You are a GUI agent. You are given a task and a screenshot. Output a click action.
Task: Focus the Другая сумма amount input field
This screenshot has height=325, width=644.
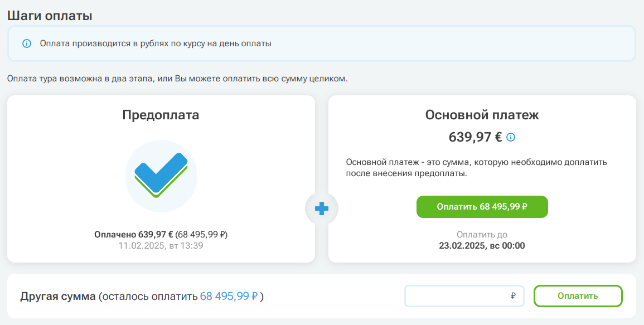pos(457,296)
